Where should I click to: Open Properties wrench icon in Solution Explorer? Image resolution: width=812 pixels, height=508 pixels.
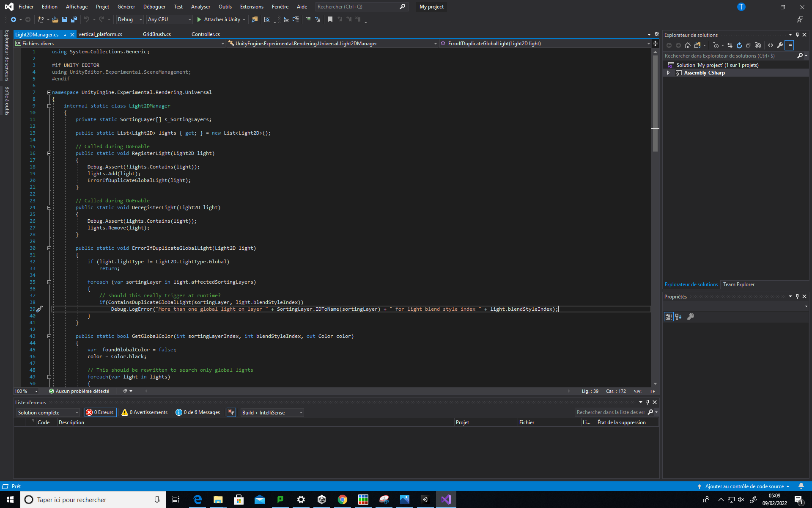780,45
